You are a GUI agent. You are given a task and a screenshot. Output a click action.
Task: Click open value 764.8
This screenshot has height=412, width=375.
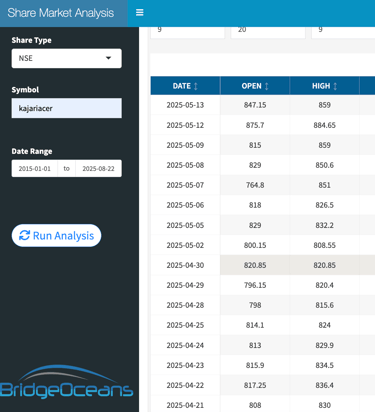[255, 185]
